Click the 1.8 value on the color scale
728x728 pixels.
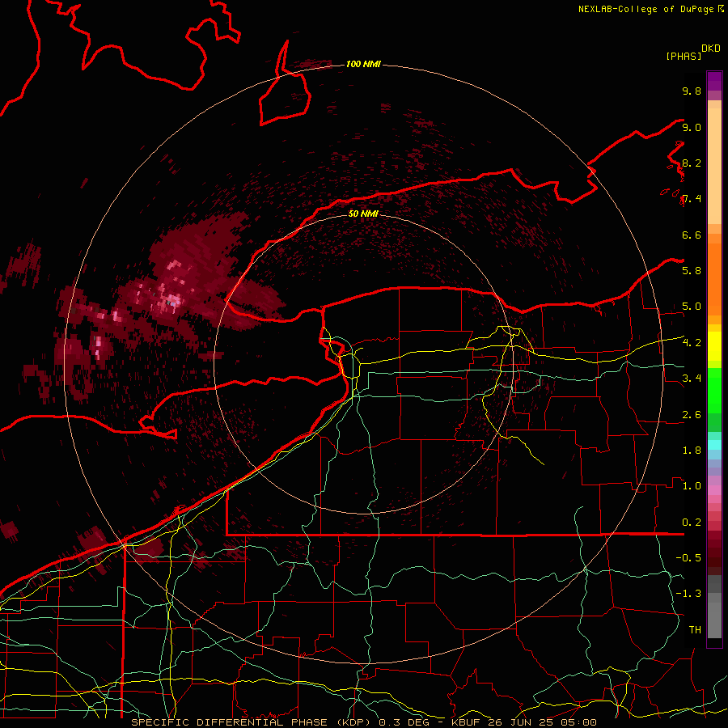(692, 451)
